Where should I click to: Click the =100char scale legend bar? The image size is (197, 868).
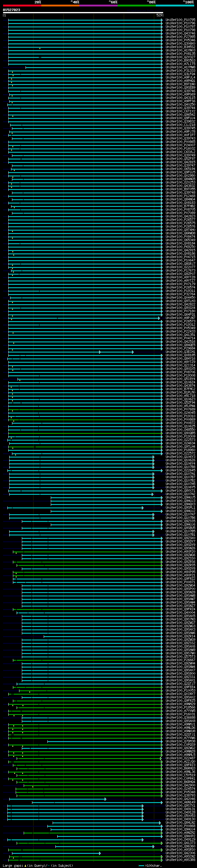tap(141, 865)
